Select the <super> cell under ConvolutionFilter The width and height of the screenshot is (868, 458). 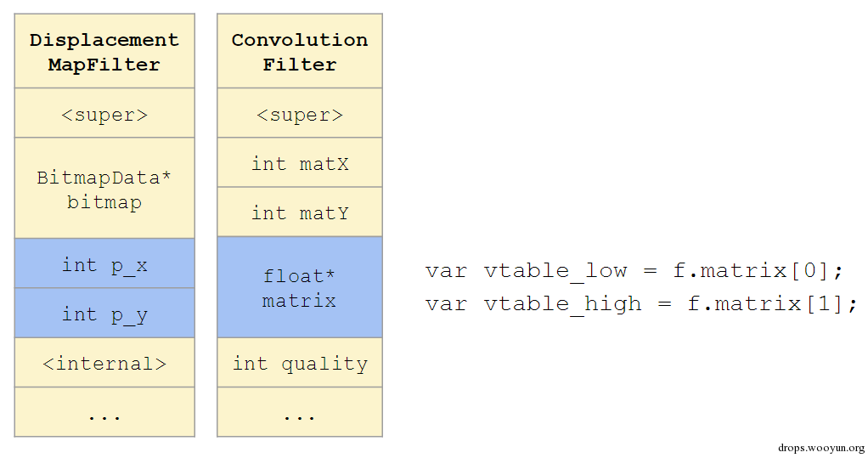[300, 113]
